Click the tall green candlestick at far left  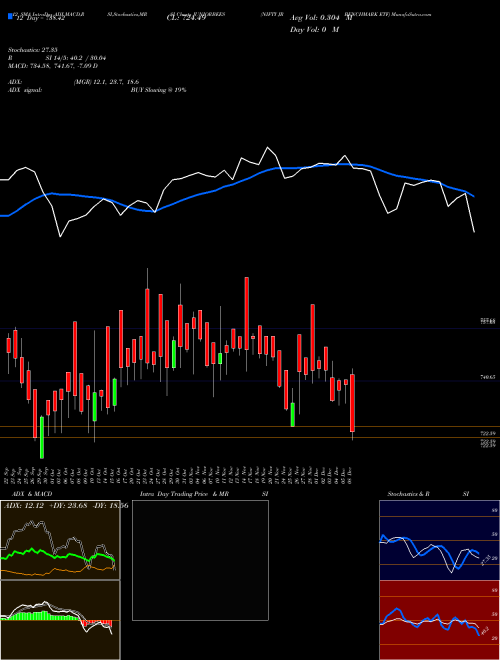coord(42,437)
